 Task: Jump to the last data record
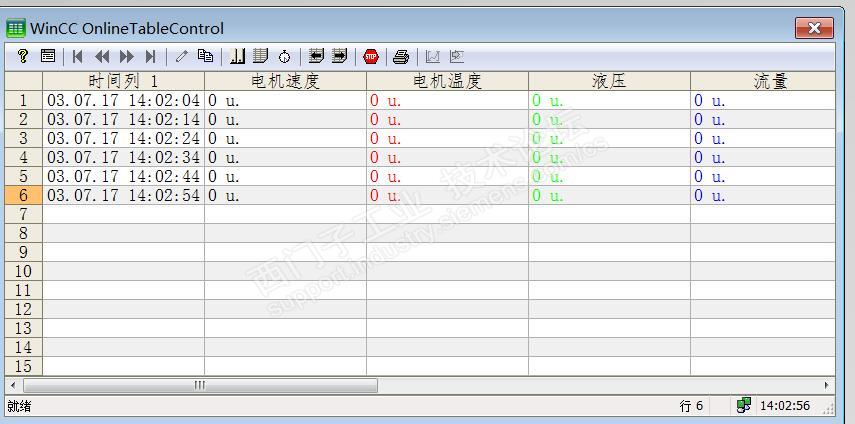pos(150,56)
